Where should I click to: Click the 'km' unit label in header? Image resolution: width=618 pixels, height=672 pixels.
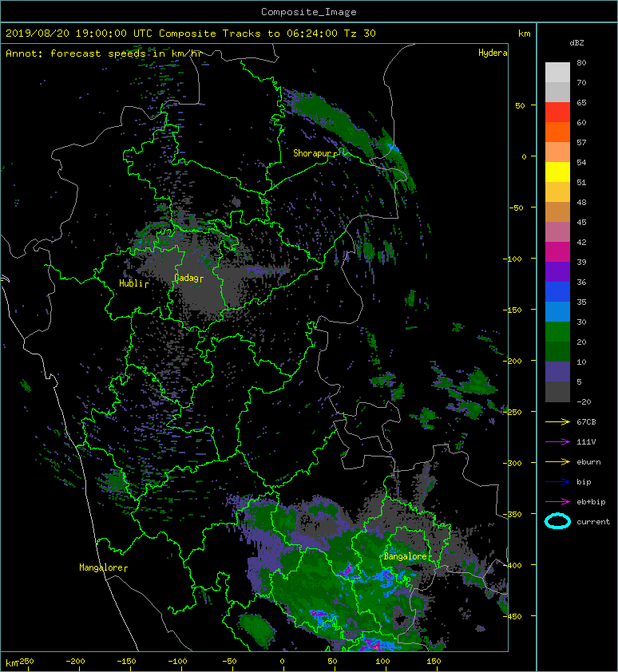524,34
